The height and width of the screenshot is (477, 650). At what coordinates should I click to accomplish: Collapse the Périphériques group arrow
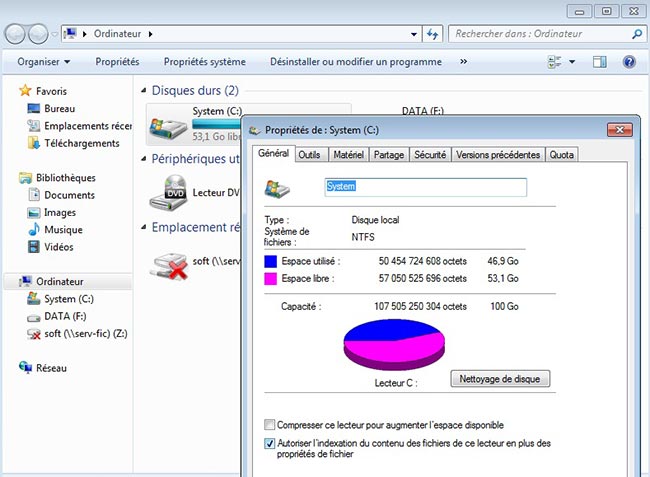143,159
